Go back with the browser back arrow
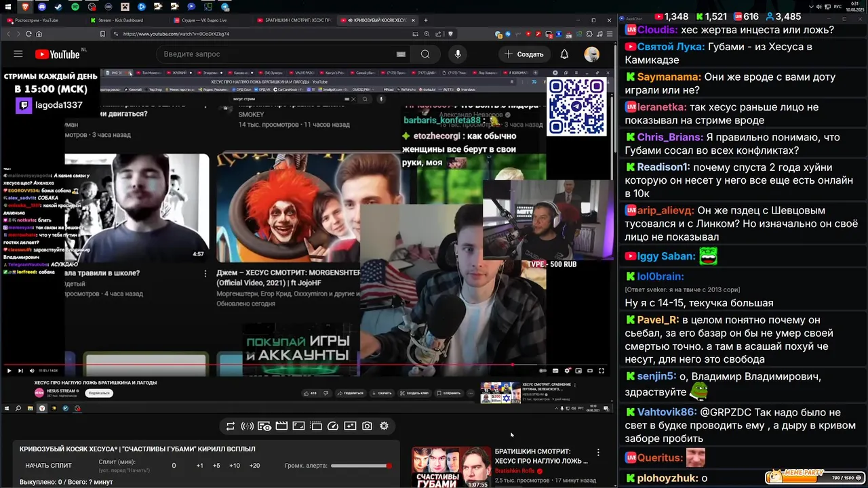 pyautogui.click(x=8, y=34)
